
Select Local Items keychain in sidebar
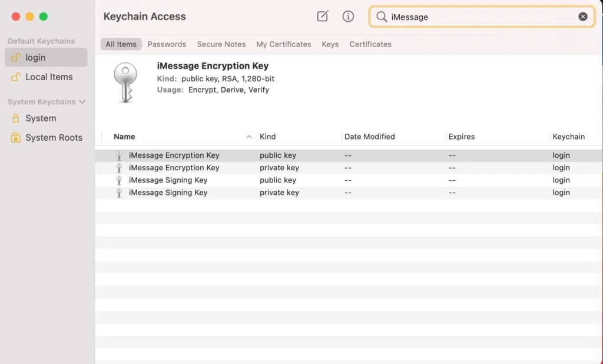click(x=46, y=77)
